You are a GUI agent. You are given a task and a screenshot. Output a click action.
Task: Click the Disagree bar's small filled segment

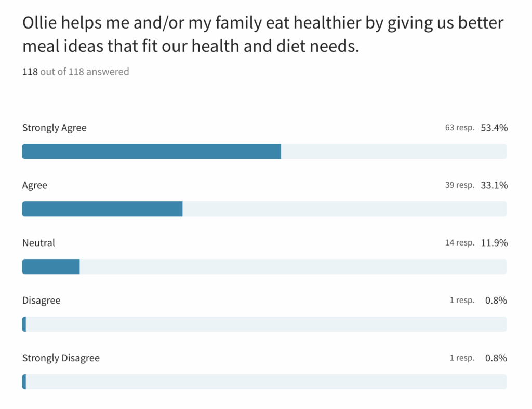pyautogui.click(x=24, y=324)
